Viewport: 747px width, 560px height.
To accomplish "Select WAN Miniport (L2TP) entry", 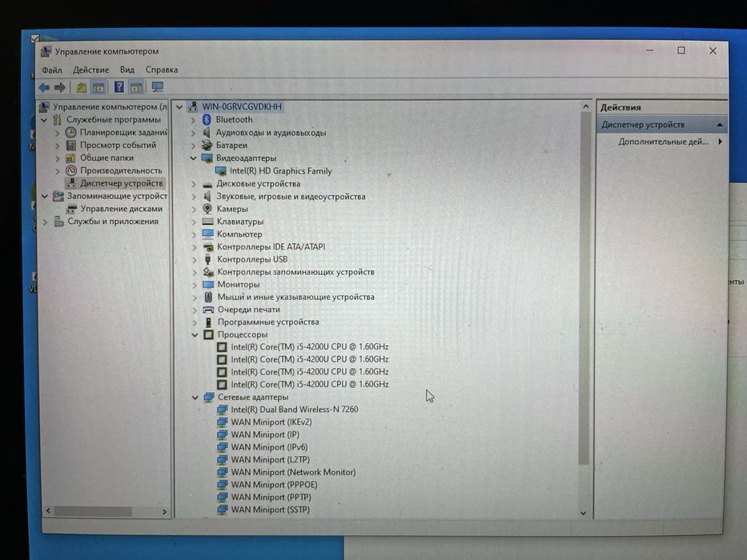I will point(270,459).
